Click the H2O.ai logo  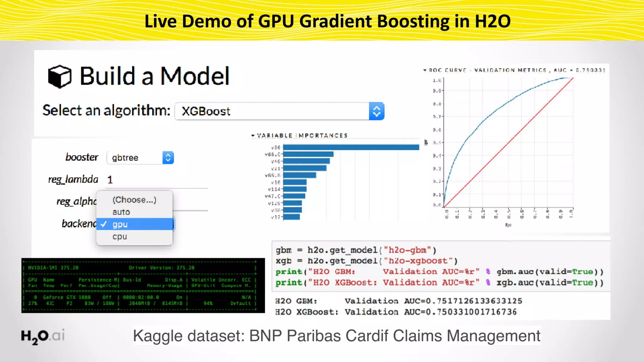[x=43, y=336]
